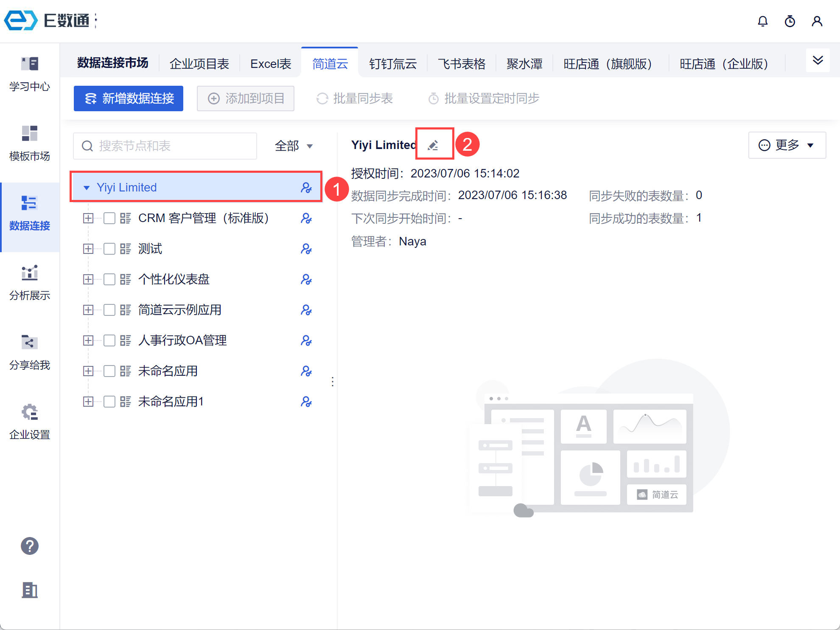
Task: Click permission icon next to 测试
Action: (306, 249)
